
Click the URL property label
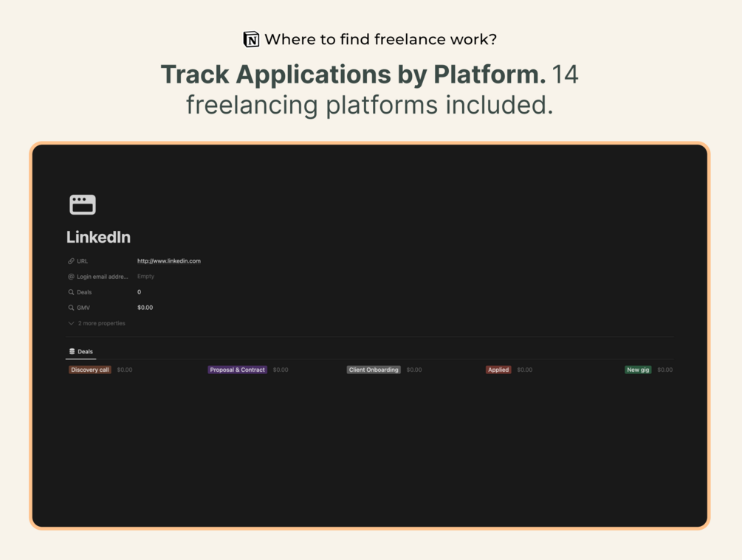click(x=83, y=261)
